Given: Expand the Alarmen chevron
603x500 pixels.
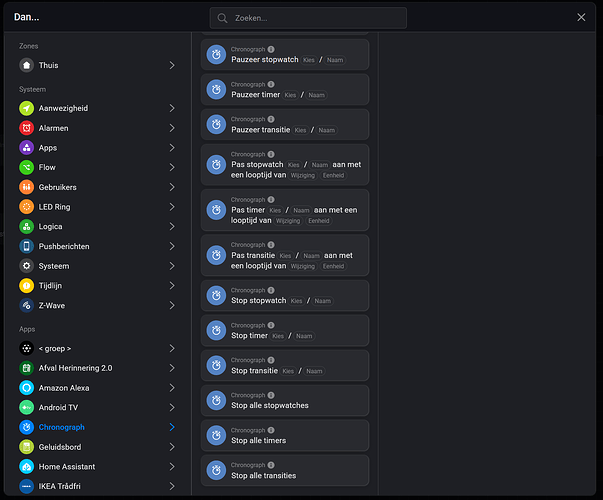Looking at the screenshot, I should pos(172,128).
